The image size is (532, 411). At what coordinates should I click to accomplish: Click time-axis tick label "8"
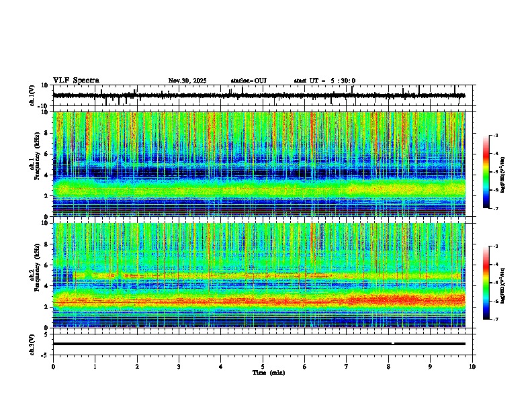pos(388,367)
